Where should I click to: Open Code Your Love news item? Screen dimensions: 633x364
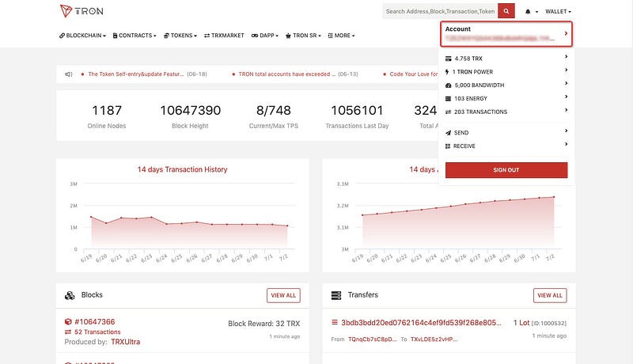tap(413, 74)
